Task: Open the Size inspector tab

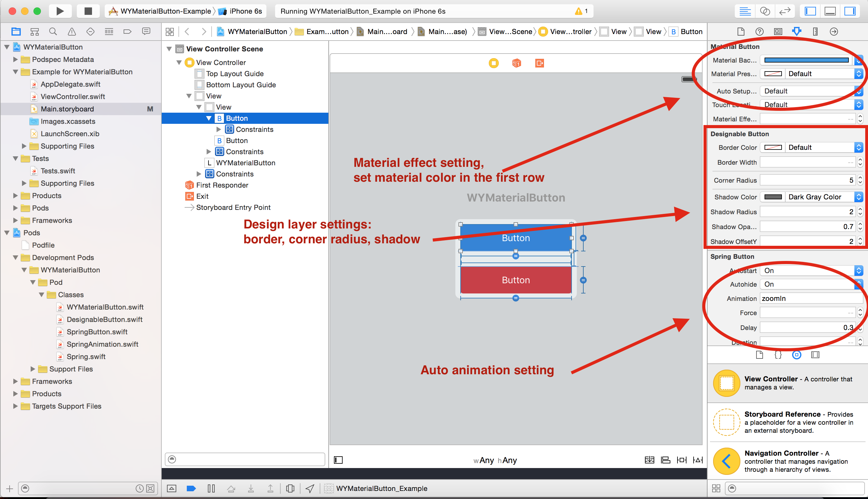Action: (x=815, y=32)
